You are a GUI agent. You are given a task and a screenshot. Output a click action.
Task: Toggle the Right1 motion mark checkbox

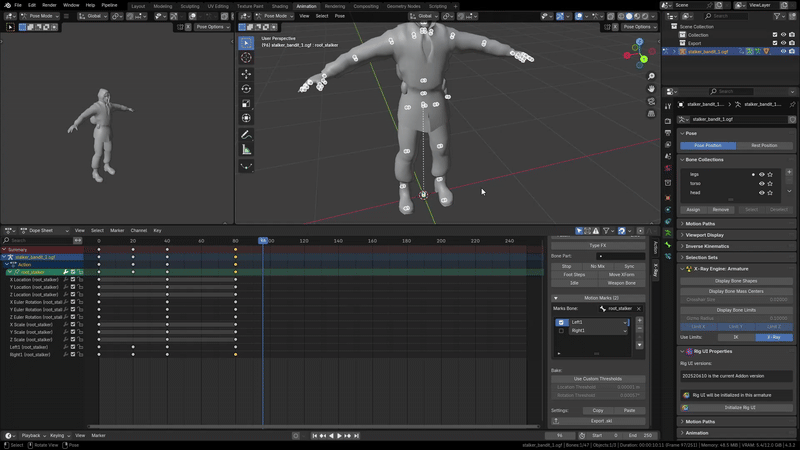click(562, 330)
